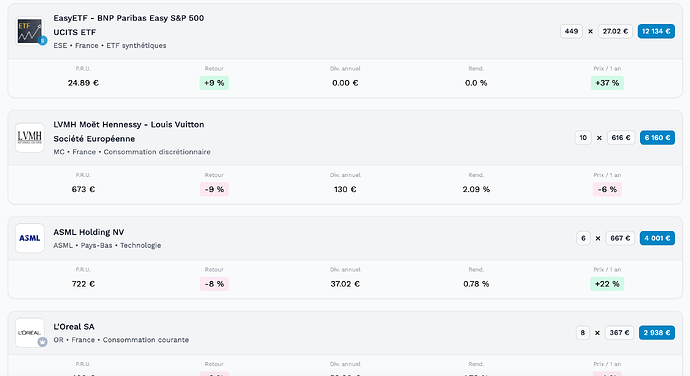This screenshot has height=376, width=690.
Task: Open L'Oreal SA title
Action: coord(73,327)
